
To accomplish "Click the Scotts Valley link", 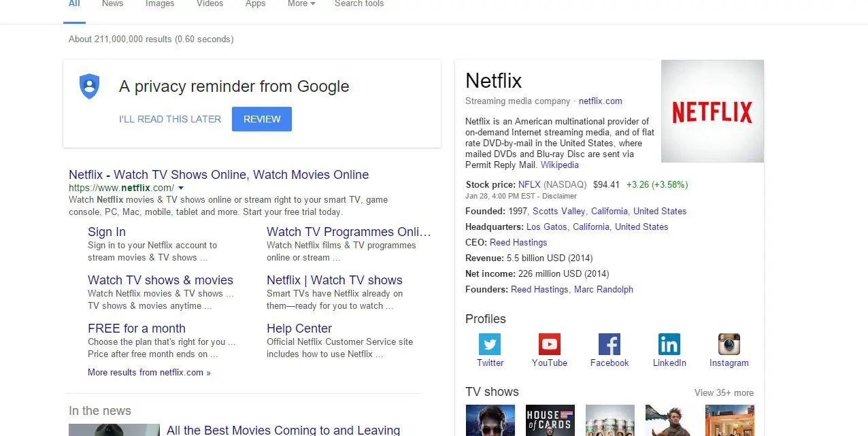I will pos(559,212).
